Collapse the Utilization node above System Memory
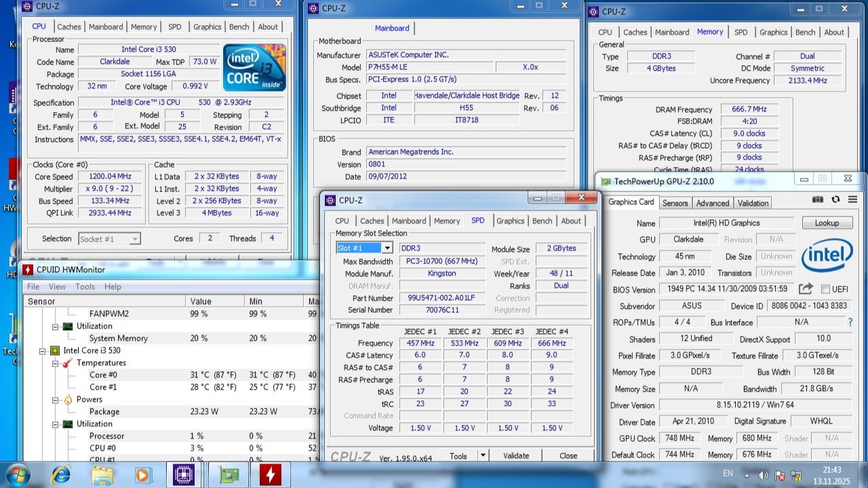 tap(56, 326)
